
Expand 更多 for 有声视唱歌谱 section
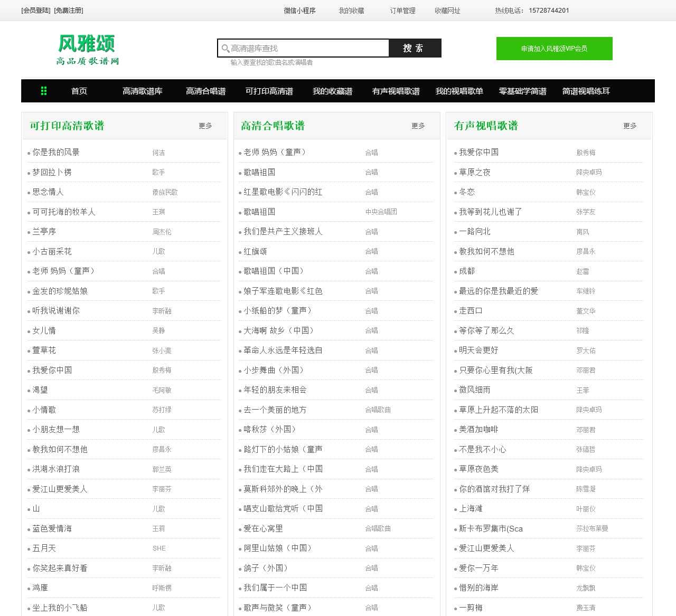(630, 126)
